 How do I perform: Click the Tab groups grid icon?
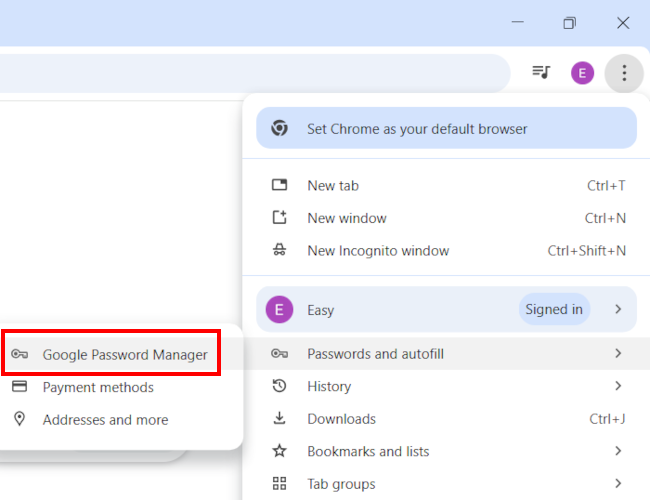pyautogui.click(x=279, y=483)
